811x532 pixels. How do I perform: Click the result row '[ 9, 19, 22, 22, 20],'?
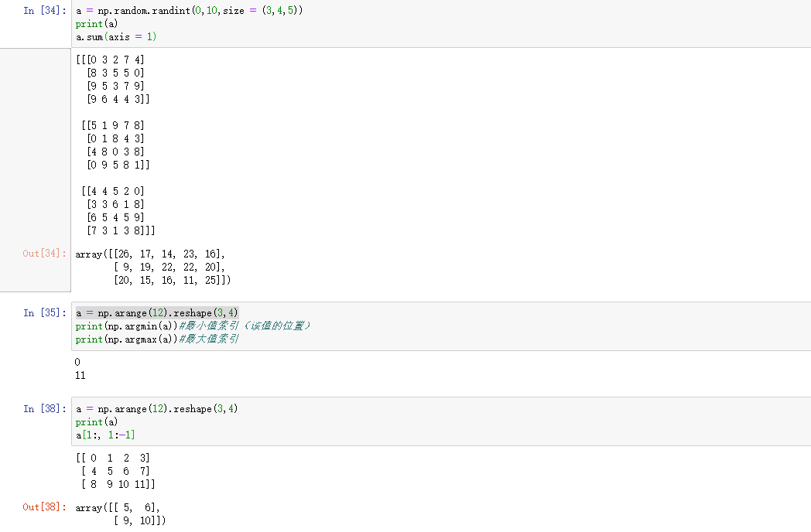[169, 267]
